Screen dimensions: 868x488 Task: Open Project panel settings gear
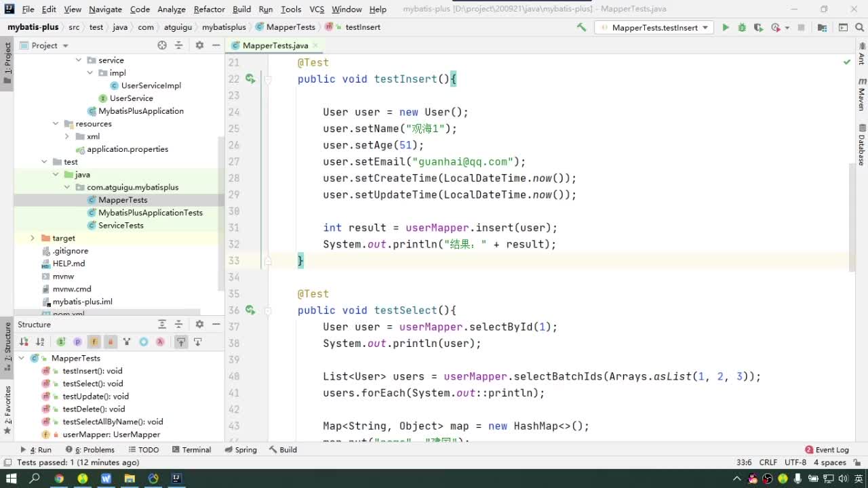coord(199,45)
